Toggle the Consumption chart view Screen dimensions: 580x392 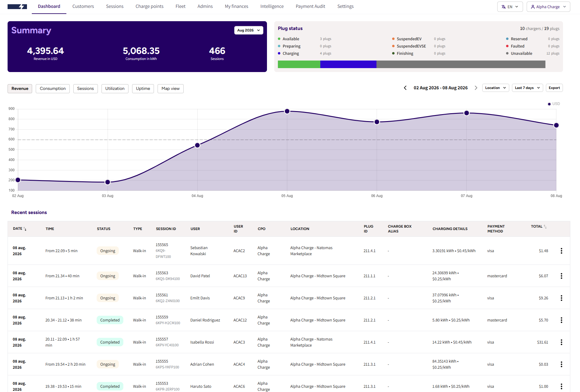click(x=53, y=89)
